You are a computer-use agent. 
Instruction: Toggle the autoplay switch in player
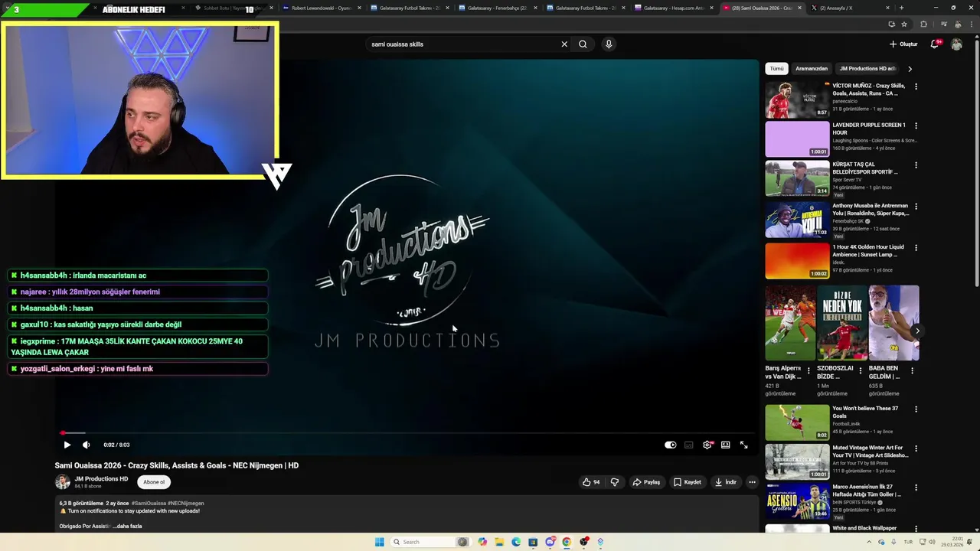(671, 445)
